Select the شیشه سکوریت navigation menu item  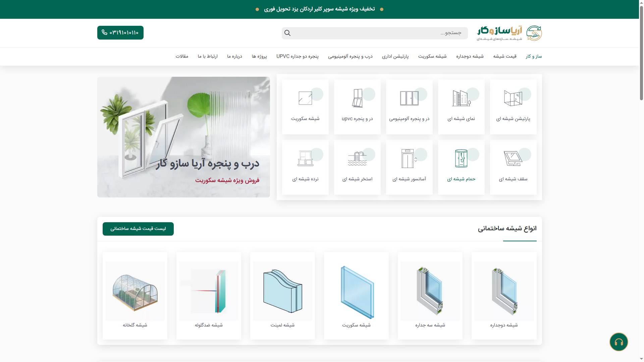point(432,56)
